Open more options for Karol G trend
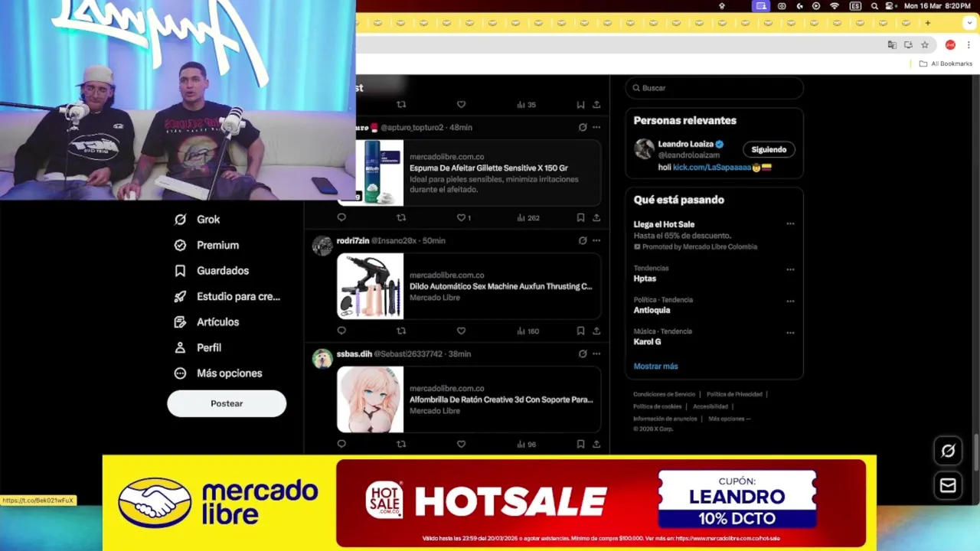Image resolution: width=980 pixels, height=551 pixels. (x=790, y=333)
